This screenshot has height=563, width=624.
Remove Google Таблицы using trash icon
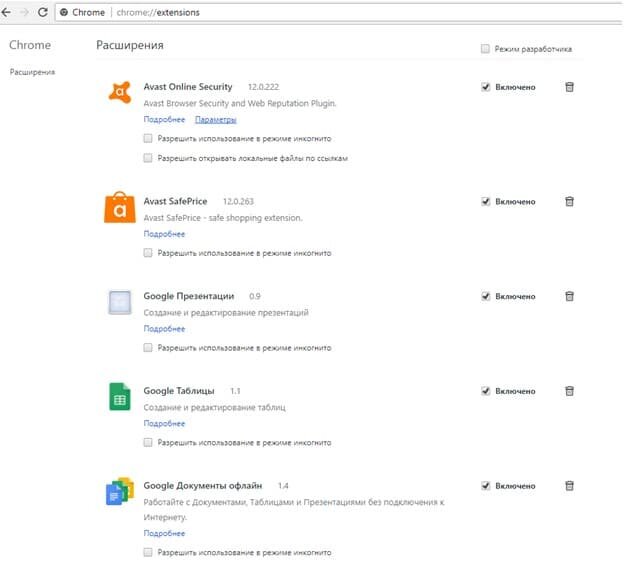point(569,391)
